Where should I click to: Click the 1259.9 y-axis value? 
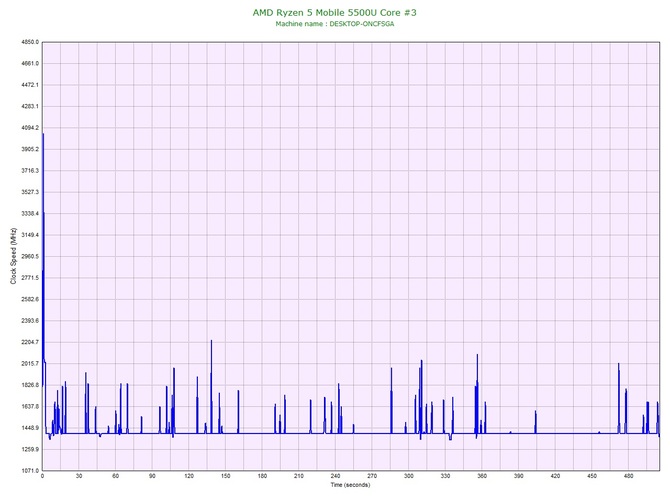[29, 449]
